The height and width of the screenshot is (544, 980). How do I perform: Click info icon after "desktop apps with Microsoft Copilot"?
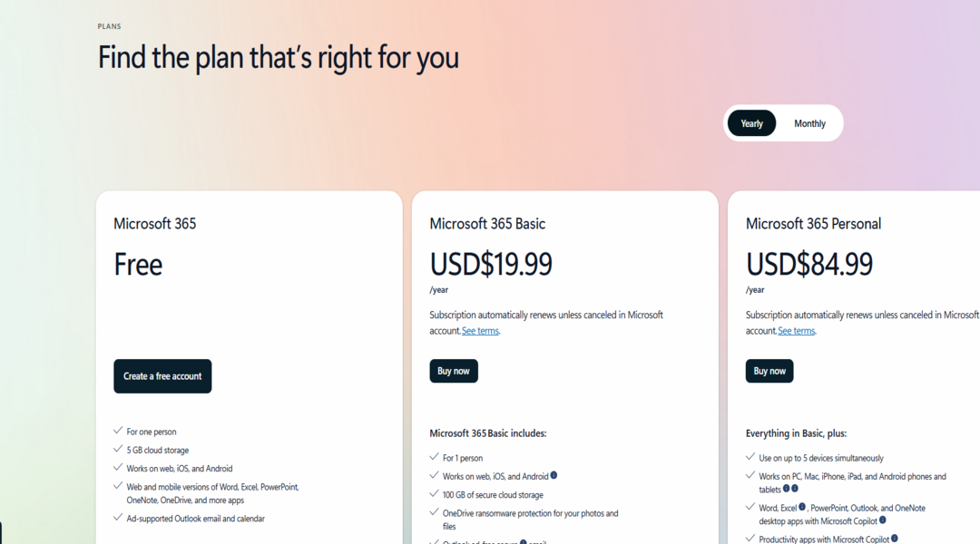pyautogui.click(x=882, y=520)
